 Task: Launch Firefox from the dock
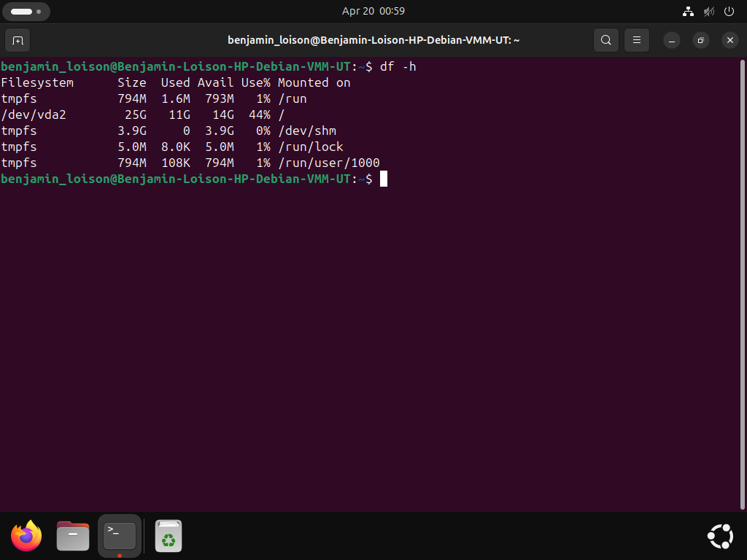tap(27, 536)
